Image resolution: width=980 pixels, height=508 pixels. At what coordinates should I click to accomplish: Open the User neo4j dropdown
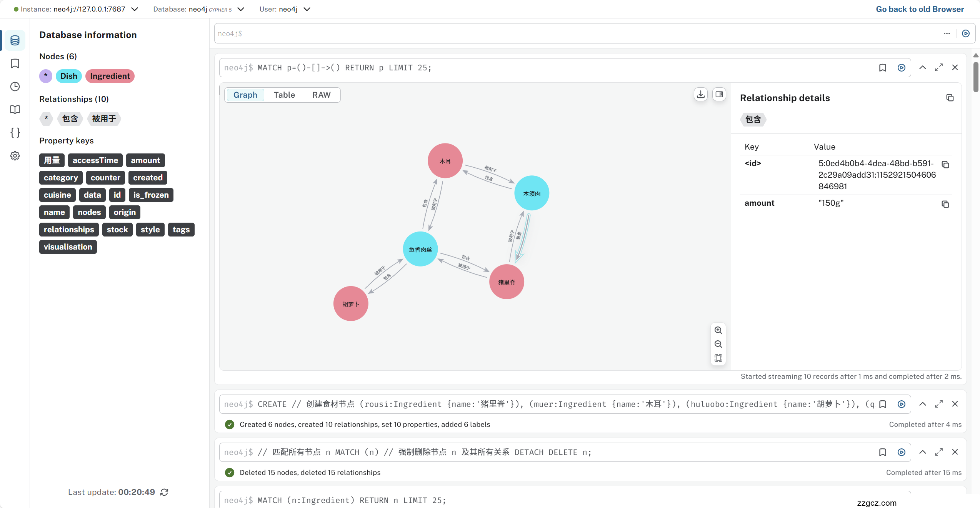click(x=307, y=9)
